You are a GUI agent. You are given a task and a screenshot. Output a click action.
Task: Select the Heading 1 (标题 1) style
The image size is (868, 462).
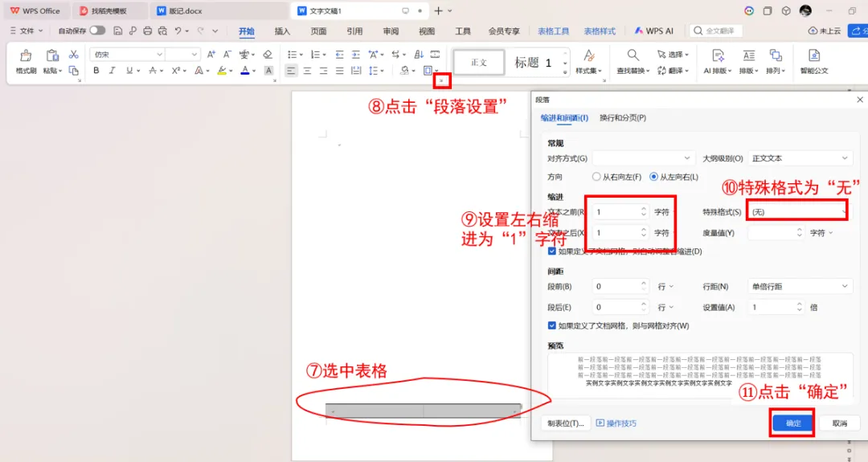tap(533, 63)
